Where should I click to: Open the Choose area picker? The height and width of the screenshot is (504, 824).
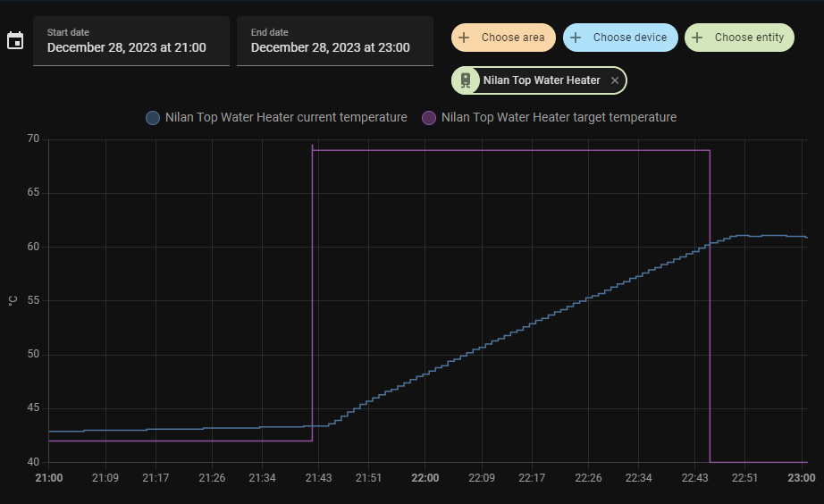(503, 38)
